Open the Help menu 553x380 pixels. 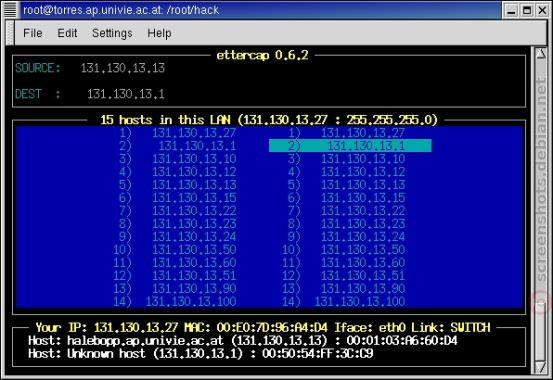[159, 33]
